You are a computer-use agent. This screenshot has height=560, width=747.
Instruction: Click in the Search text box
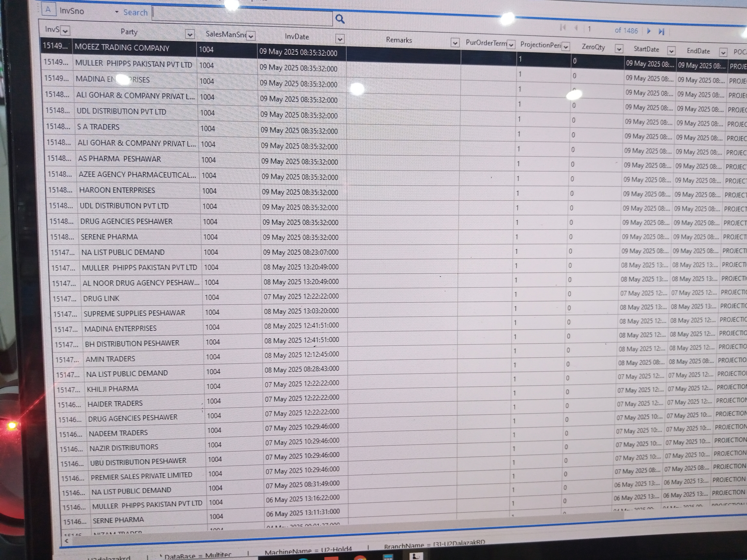tap(242, 16)
